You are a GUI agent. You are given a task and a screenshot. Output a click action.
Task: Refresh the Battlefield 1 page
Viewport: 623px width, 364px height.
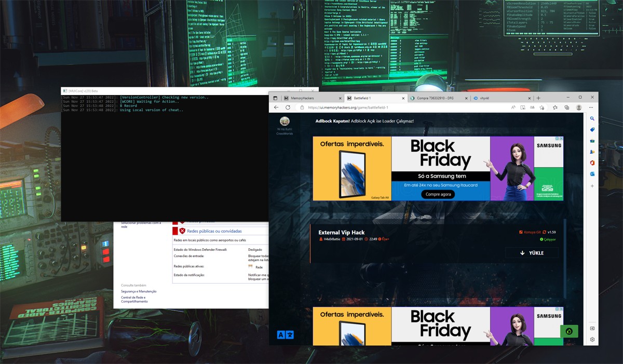[288, 107]
